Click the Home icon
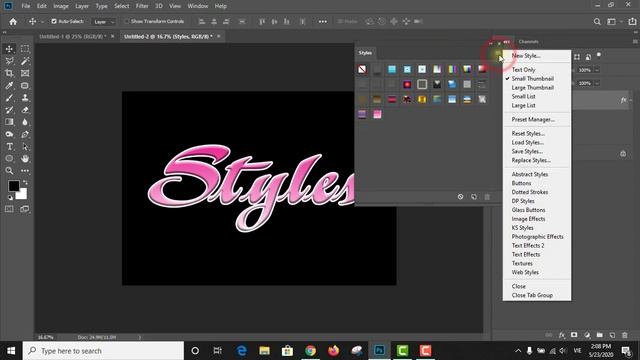This screenshot has width=640, height=360. (13, 22)
